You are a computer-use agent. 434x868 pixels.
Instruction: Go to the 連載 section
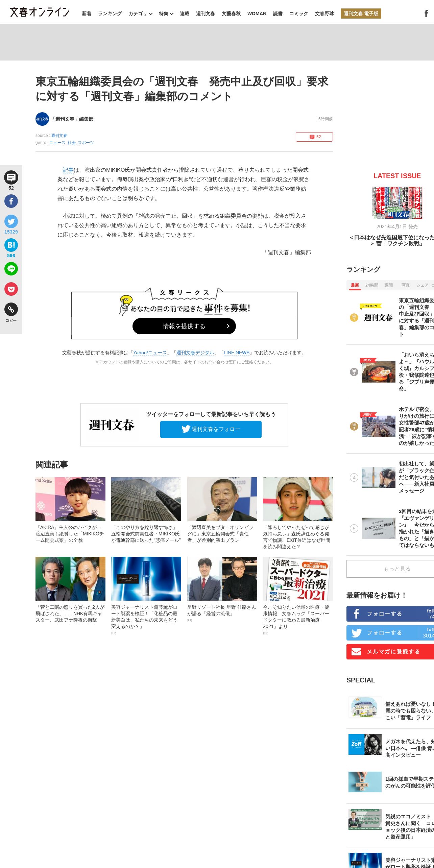coord(185,14)
